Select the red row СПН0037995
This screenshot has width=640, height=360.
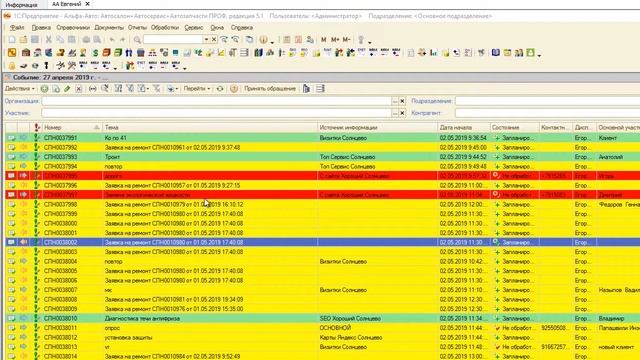tap(322, 176)
